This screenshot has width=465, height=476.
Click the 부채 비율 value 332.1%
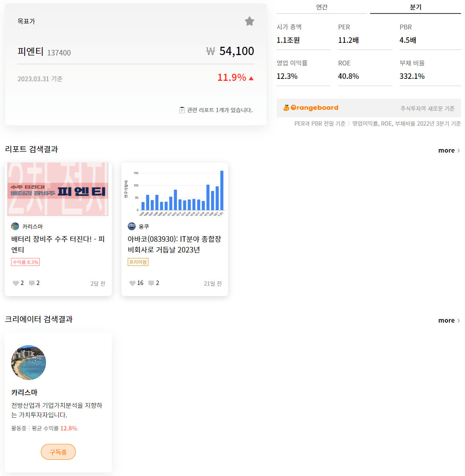[412, 76]
